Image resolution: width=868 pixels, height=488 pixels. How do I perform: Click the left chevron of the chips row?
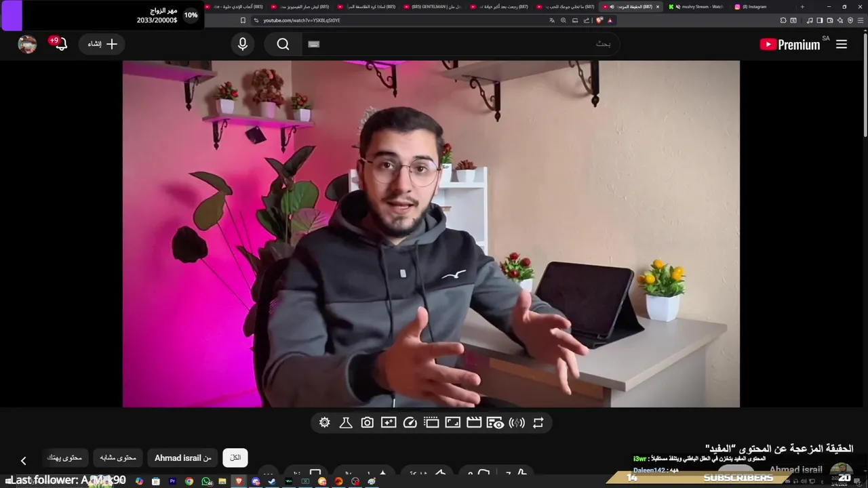pyautogui.click(x=23, y=461)
